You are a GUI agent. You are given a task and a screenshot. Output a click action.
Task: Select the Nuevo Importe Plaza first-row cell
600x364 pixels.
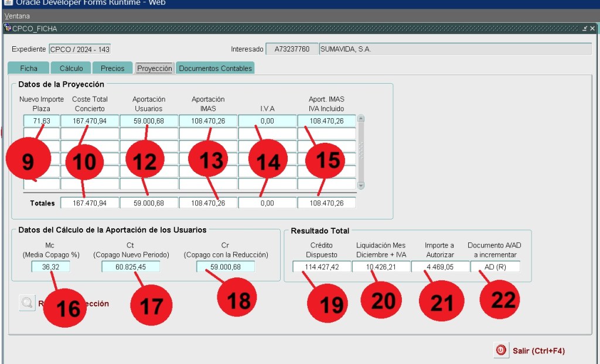[41, 121]
